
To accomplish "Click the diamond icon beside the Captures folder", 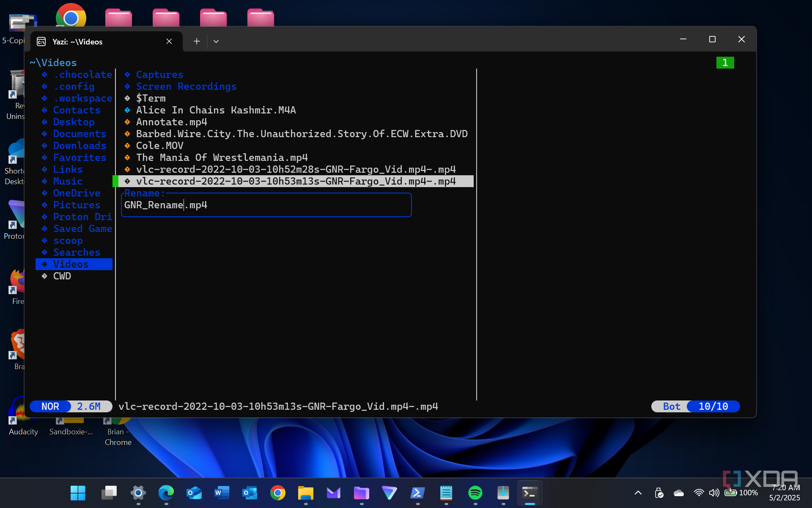I will pyautogui.click(x=128, y=75).
